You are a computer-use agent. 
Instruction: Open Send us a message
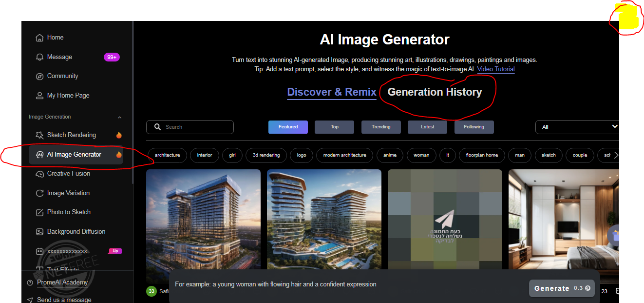(64, 300)
